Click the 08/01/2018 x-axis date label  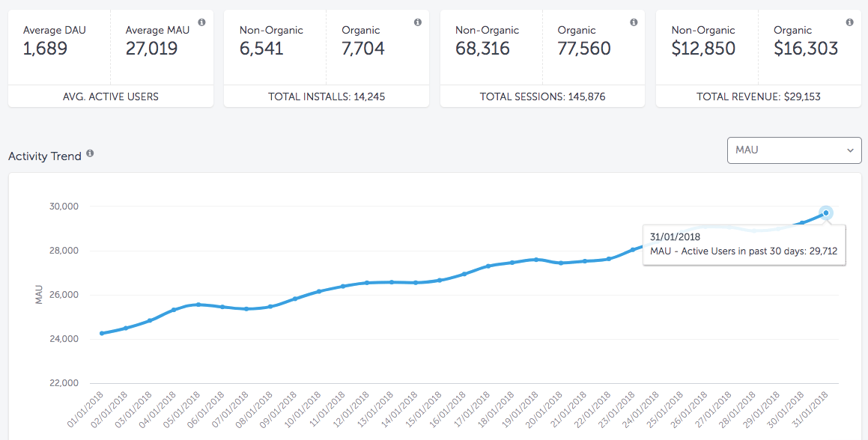(255, 409)
